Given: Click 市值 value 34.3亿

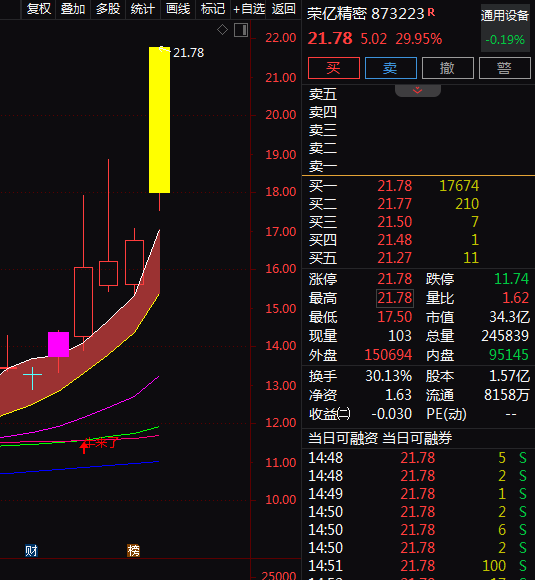Looking at the screenshot, I should [509, 317].
